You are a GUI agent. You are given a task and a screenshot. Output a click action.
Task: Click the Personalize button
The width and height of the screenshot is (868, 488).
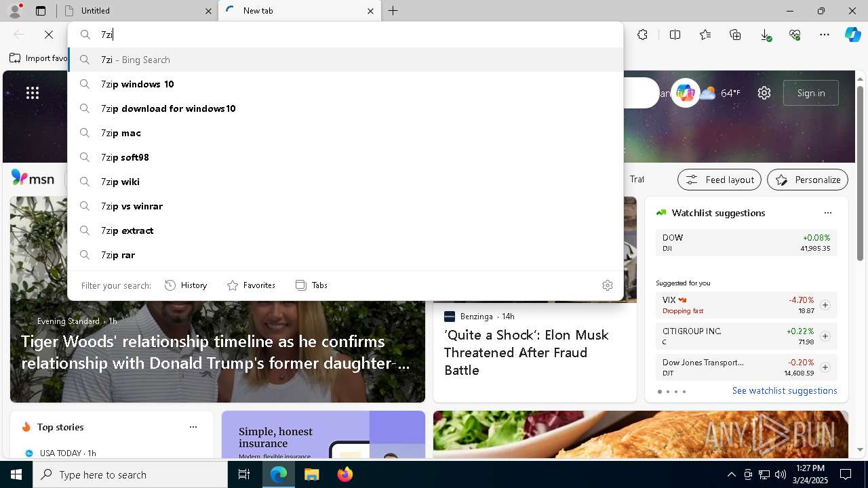pyautogui.click(x=808, y=180)
